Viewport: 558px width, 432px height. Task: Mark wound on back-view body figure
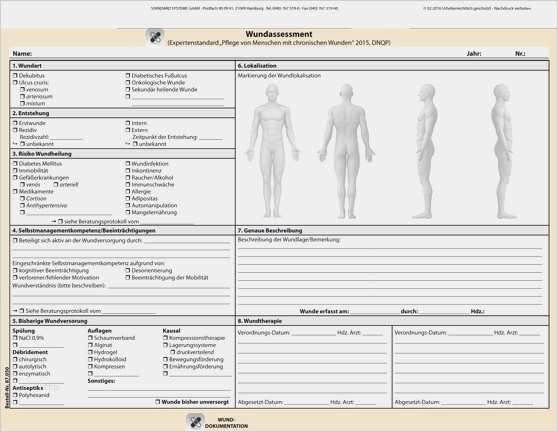coord(346,151)
